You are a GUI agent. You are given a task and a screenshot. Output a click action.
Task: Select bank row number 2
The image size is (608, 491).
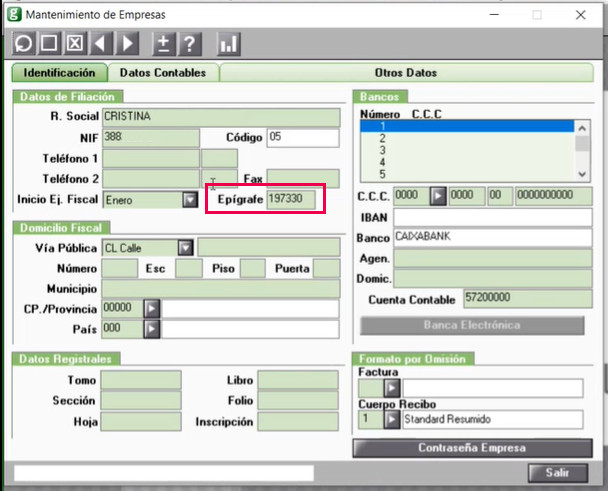[x=467, y=138]
